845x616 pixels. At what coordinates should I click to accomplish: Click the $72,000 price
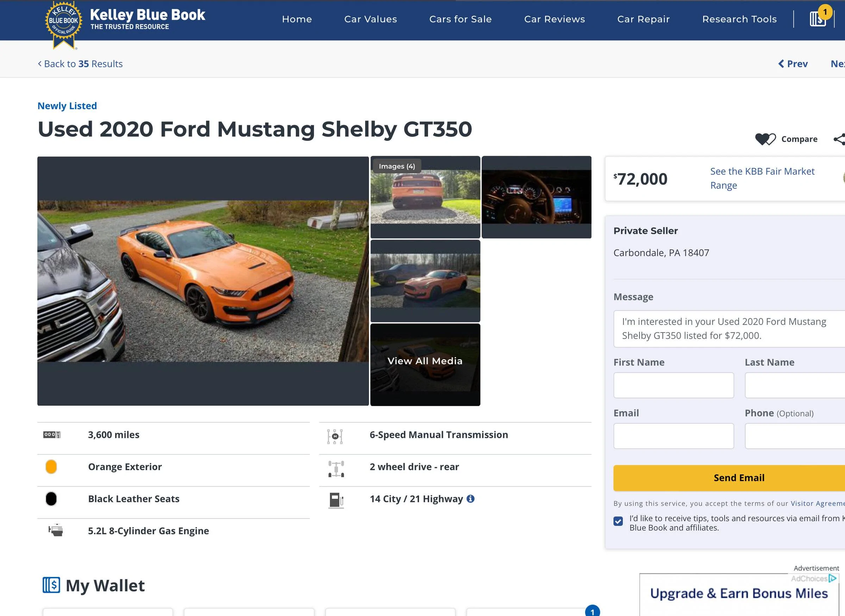click(x=640, y=179)
